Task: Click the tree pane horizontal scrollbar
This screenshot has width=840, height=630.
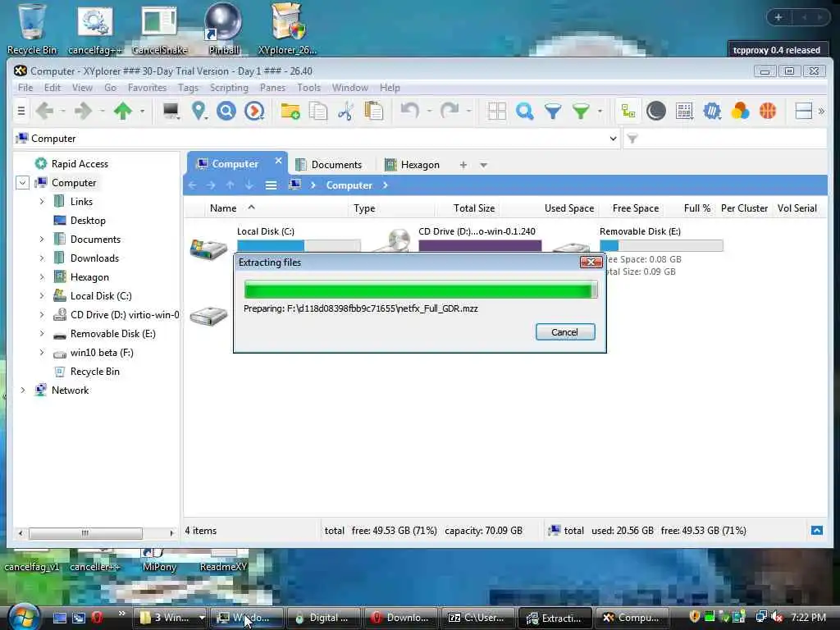Action: [85, 533]
